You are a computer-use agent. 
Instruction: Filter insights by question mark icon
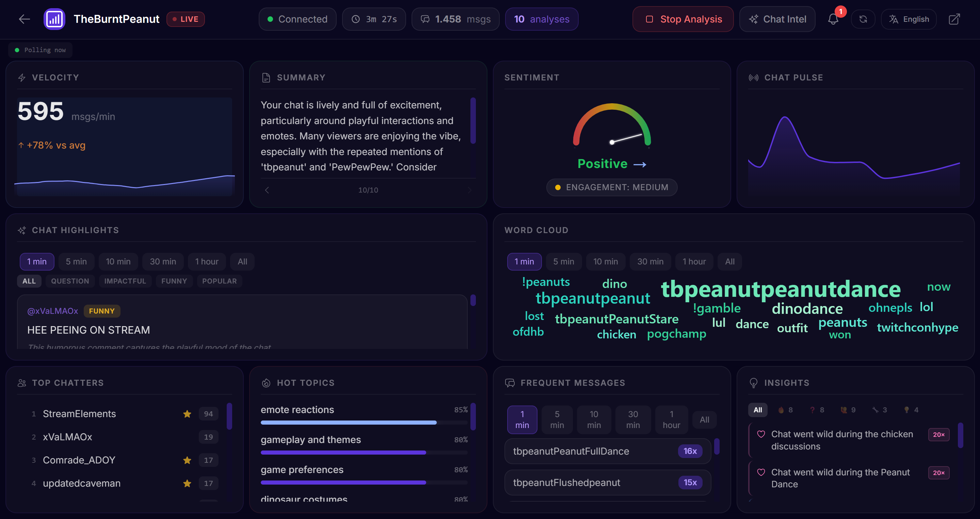[817, 410]
